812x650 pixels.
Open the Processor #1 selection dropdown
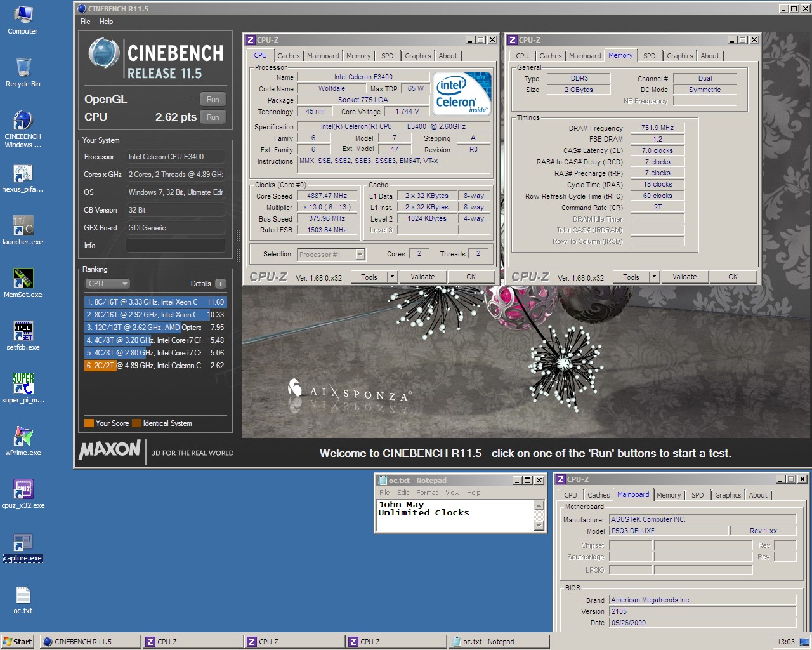(360, 255)
